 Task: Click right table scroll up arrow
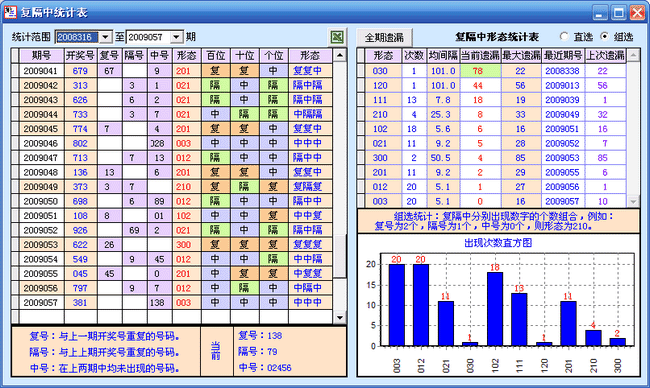pos(633,55)
